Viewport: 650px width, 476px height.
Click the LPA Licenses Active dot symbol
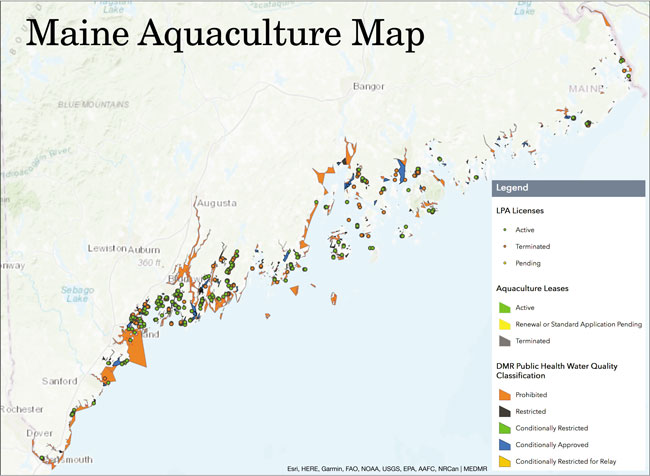tap(504, 230)
